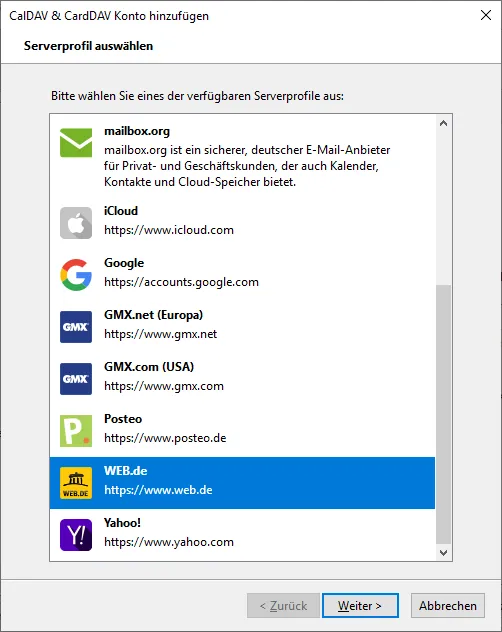This screenshot has width=502, height=632.
Task: Click the https://accounts.google.com entry text
Action: coord(181,282)
